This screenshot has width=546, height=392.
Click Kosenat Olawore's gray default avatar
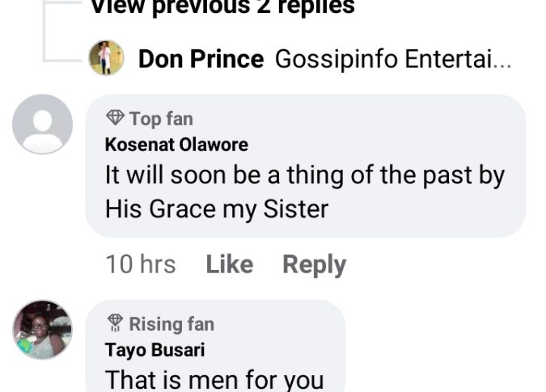pos(42,124)
